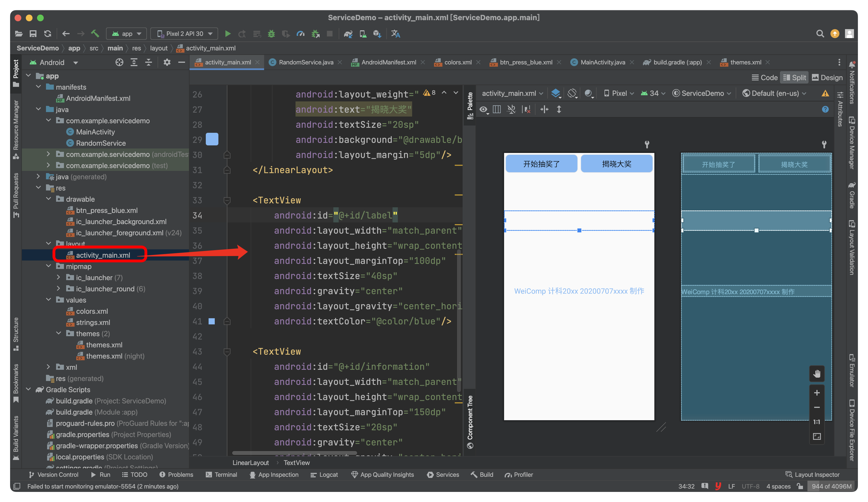Click the Profile app speedometer icon

[x=301, y=34]
